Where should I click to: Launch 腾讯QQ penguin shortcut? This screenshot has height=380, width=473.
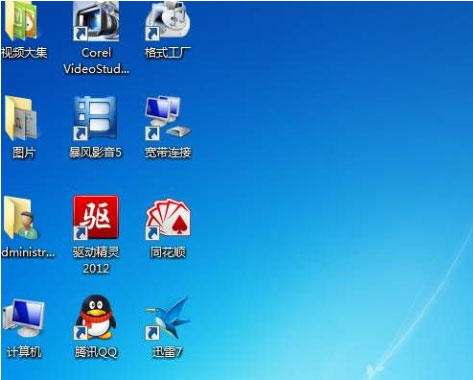[96, 317]
